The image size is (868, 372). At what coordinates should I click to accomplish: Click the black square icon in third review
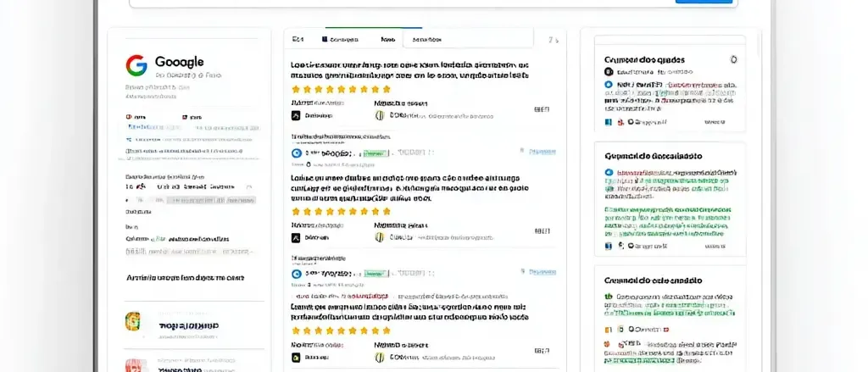click(296, 358)
